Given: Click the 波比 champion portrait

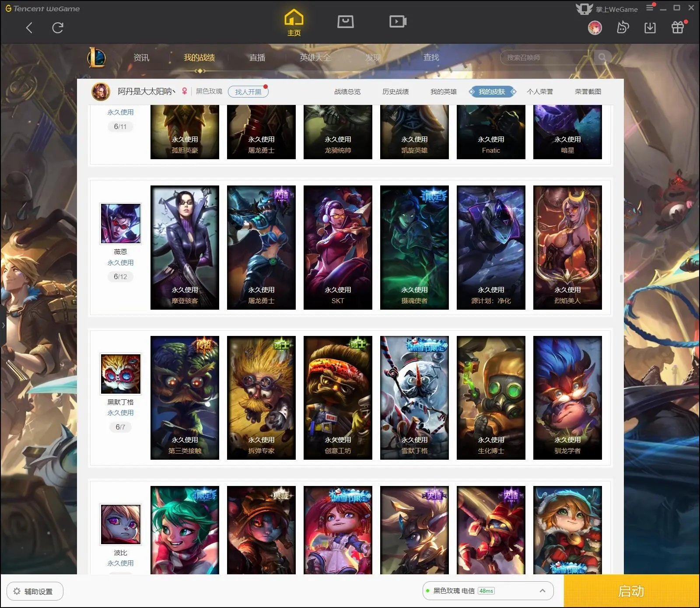Looking at the screenshot, I should coord(121,524).
